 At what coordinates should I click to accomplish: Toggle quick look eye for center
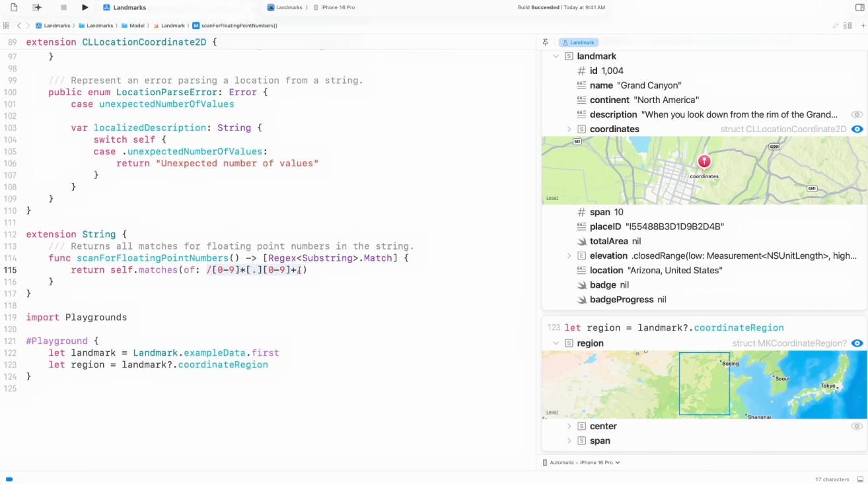tap(857, 427)
